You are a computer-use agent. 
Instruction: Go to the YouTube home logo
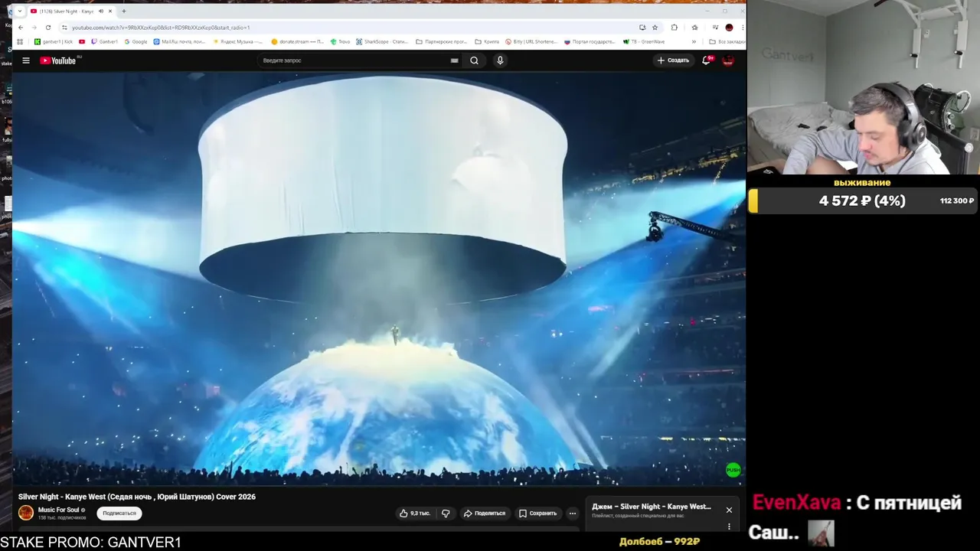pos(58,60)
